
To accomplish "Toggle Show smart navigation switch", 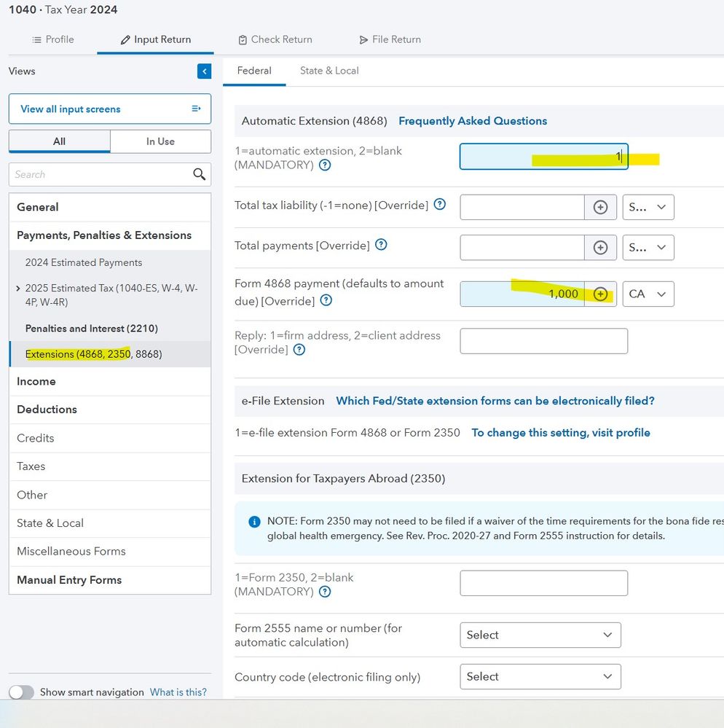I will [x=22, y=692].
